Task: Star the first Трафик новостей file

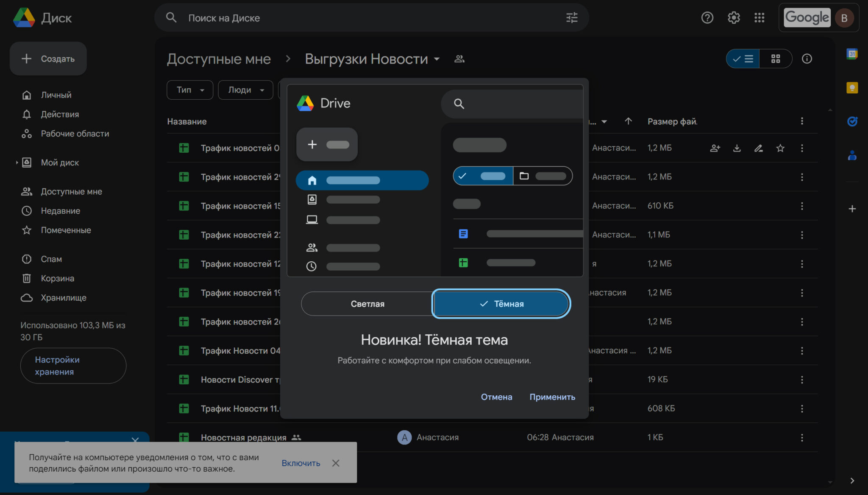Action: [780, 148]
